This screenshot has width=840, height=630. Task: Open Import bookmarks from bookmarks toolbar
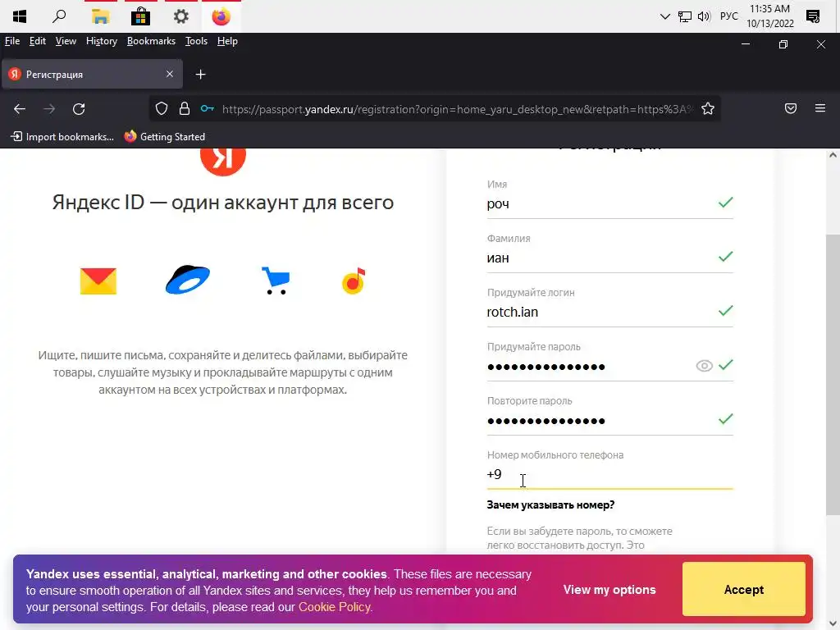(x=62, y=137)
